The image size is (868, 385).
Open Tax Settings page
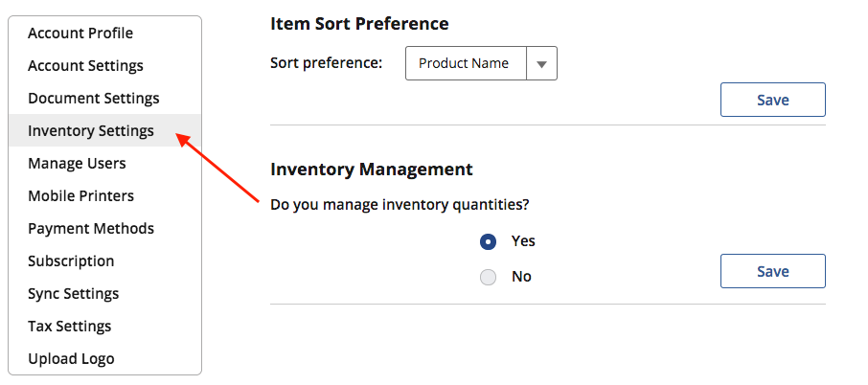69,327
